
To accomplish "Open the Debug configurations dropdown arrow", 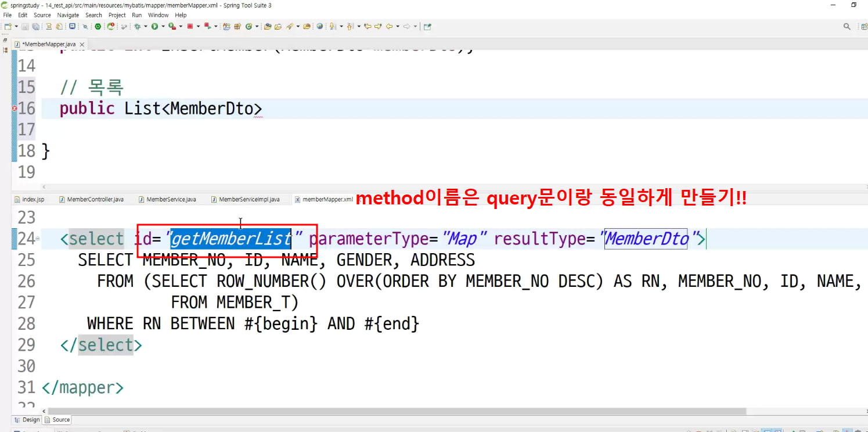I will pyautogui.click(x=146, y=26).
